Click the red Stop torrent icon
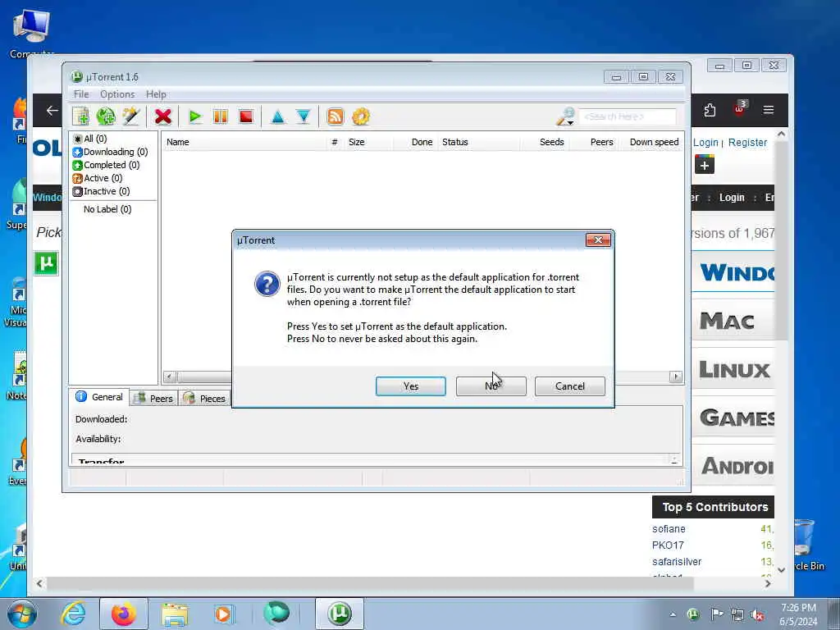This screenshot has height=630, width=840. [246, 116]
